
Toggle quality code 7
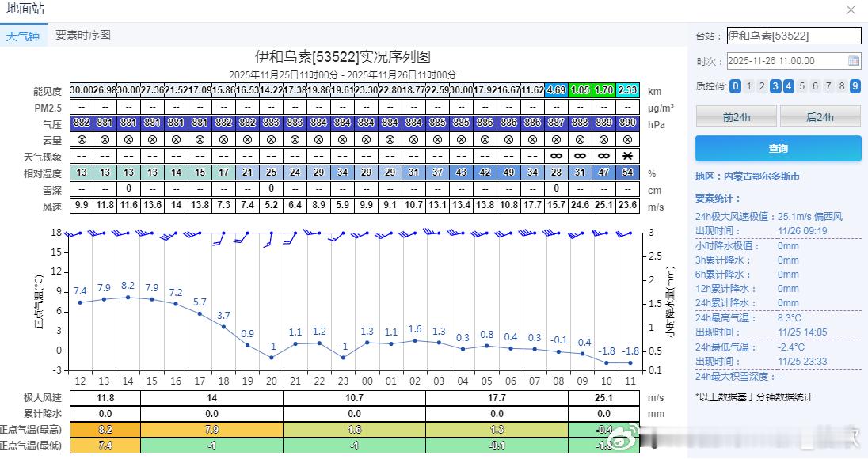point(828,85)
